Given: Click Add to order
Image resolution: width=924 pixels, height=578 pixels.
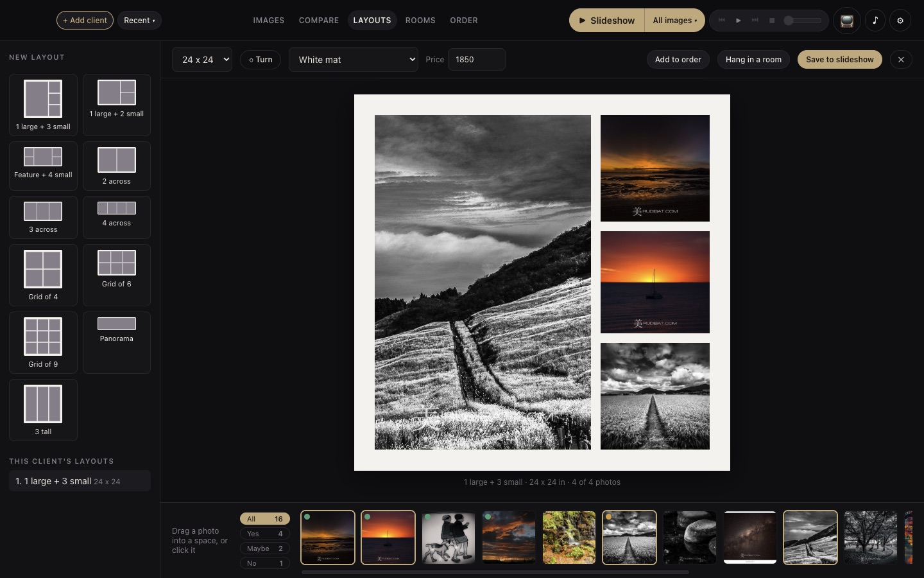Looking at the screenshot, I should point(678,60).
